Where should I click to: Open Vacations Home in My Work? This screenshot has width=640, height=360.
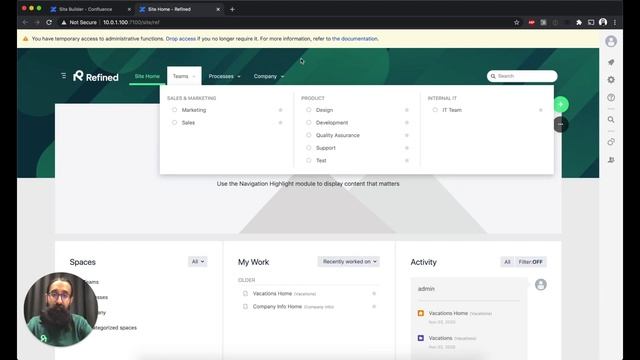pos(272,293)
